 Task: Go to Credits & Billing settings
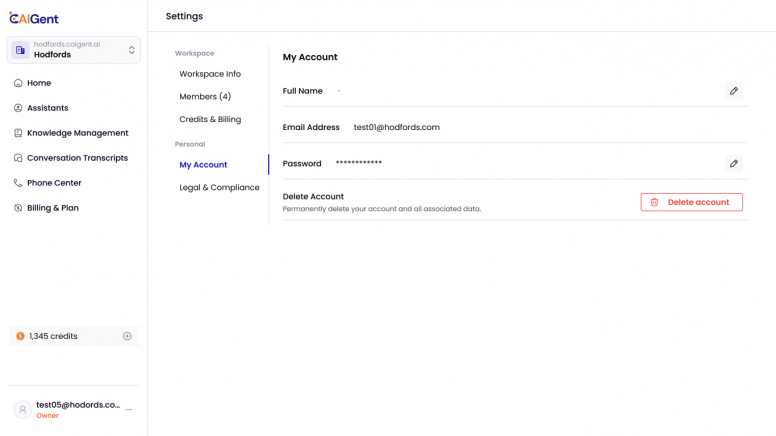pyautogui.click(x=210, y=120)
